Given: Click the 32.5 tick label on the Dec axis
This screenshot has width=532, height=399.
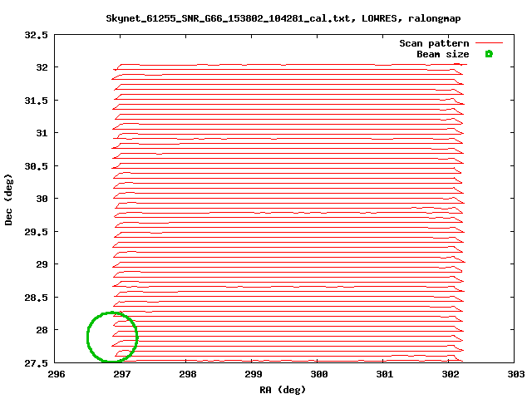Looking at the screenshot, I should click(x=36, y=35).
